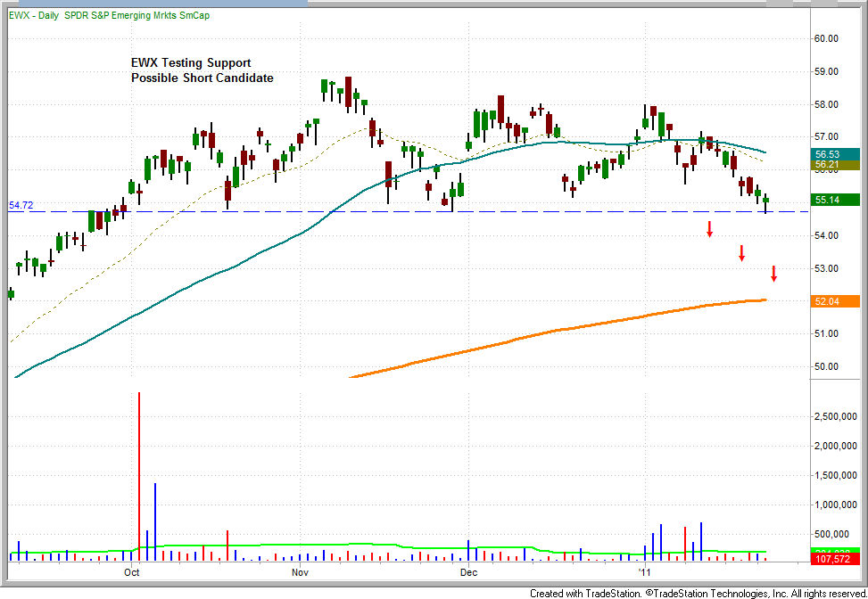This screenshot has width=868, height=599.
Task: Select the 53.00 price axis label
Action: [x=825, y=268]
